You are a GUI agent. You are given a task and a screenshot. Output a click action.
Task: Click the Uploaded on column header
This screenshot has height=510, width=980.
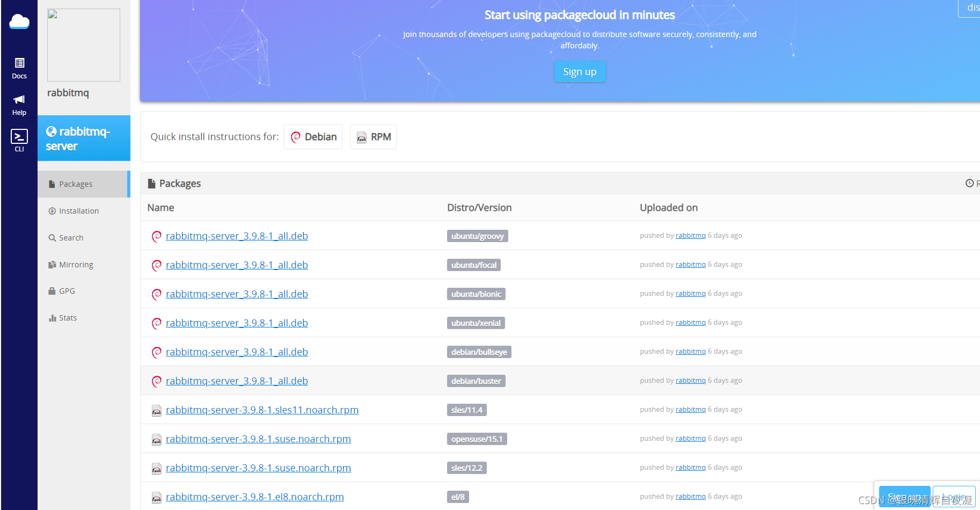(669, 208)
